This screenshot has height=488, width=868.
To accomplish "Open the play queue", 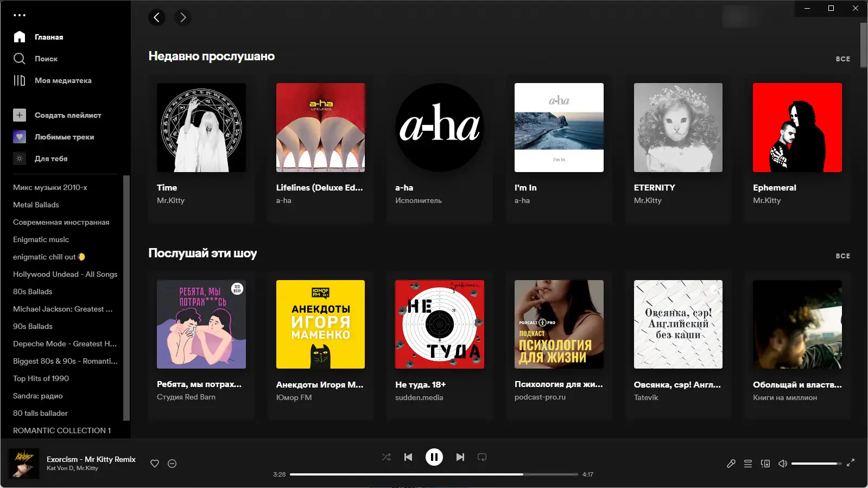I will [x=748, y=464].
